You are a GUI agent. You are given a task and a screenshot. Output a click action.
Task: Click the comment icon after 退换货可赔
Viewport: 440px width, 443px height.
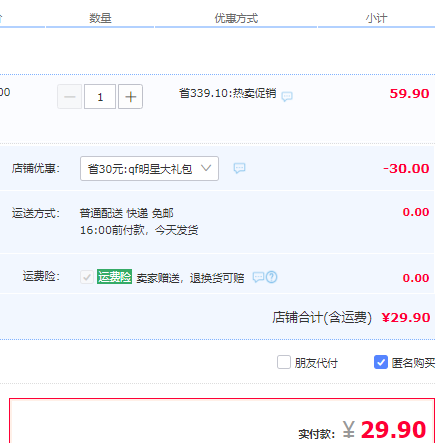tap(258, 277)
